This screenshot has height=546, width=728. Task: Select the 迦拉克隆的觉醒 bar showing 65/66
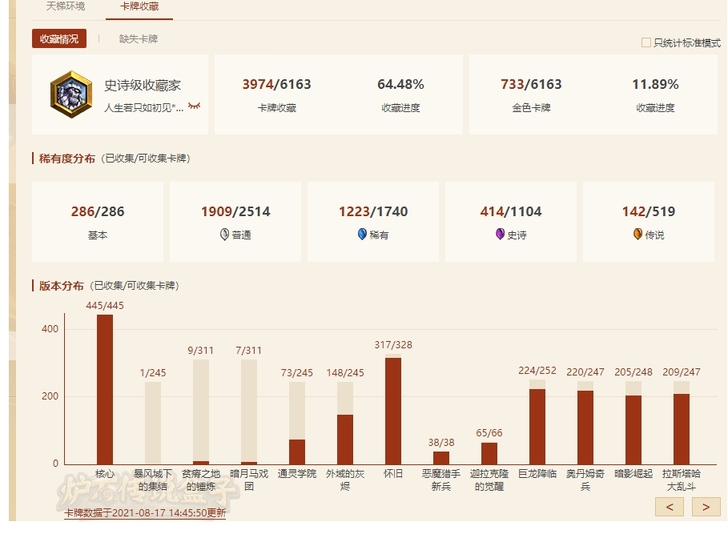coord(489,453)
